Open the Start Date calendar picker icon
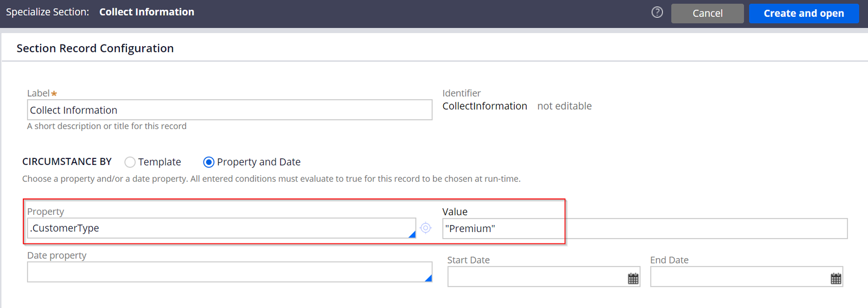The height and width of the screenshot is (308, 868). pyautogui.click(x=633, y=278)
